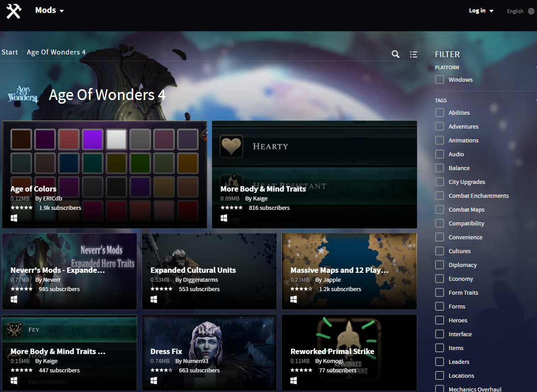Screen dimensions: 537x392
Task: Select Age Of Wonders 4 breadcrumb
Action: (x=56, y=52)
